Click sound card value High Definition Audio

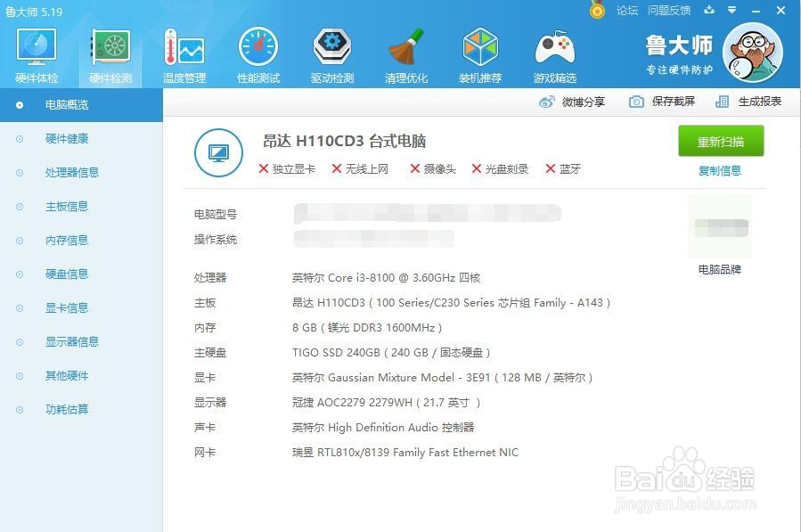383,427
